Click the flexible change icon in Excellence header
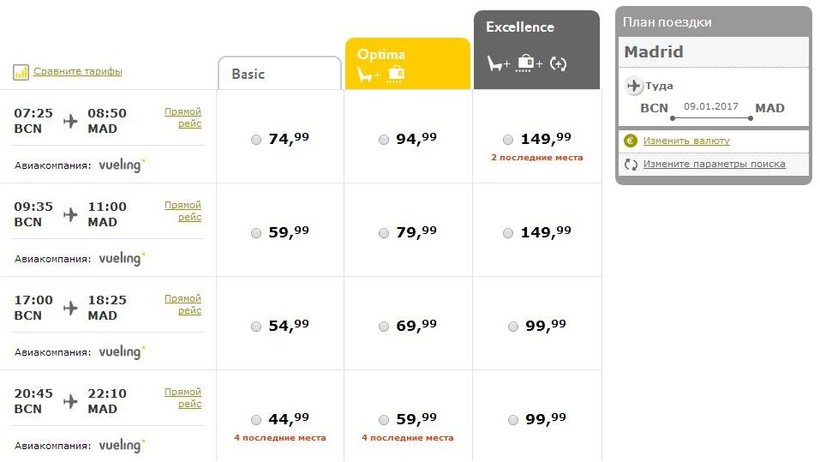This screenshot has width=820, height=462. [558, 64]
